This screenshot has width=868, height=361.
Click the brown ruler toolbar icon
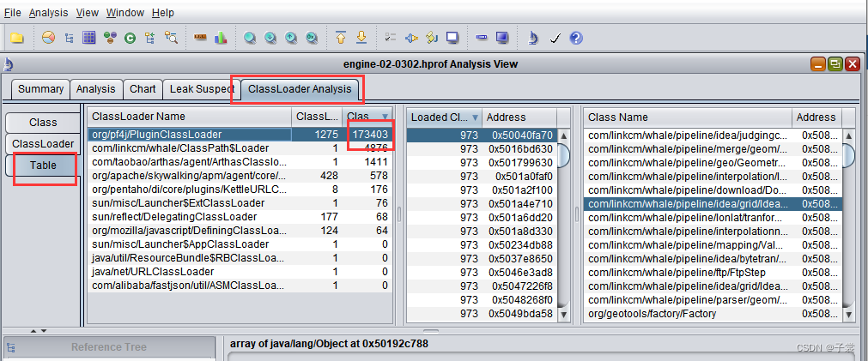point(200,38)
